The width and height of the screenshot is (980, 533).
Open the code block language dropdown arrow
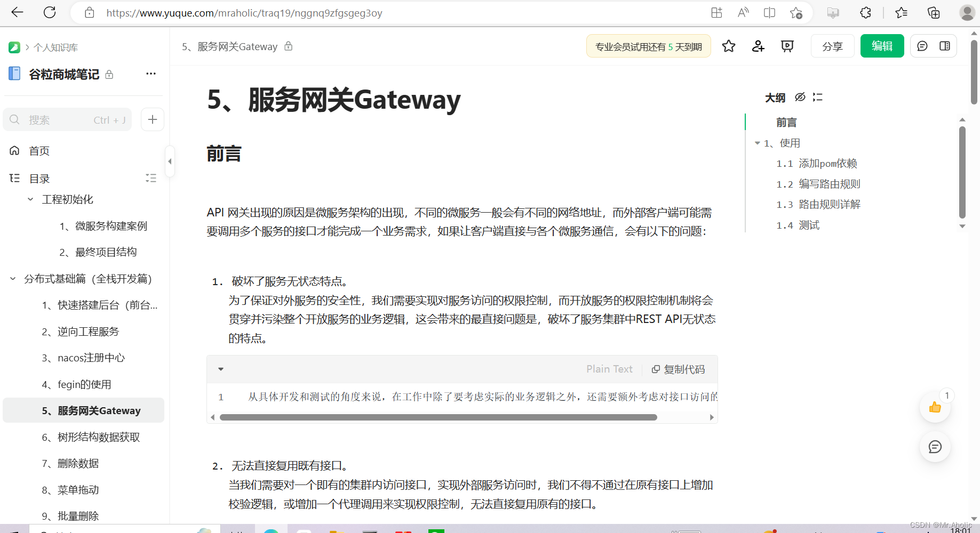tap(220, 369)
